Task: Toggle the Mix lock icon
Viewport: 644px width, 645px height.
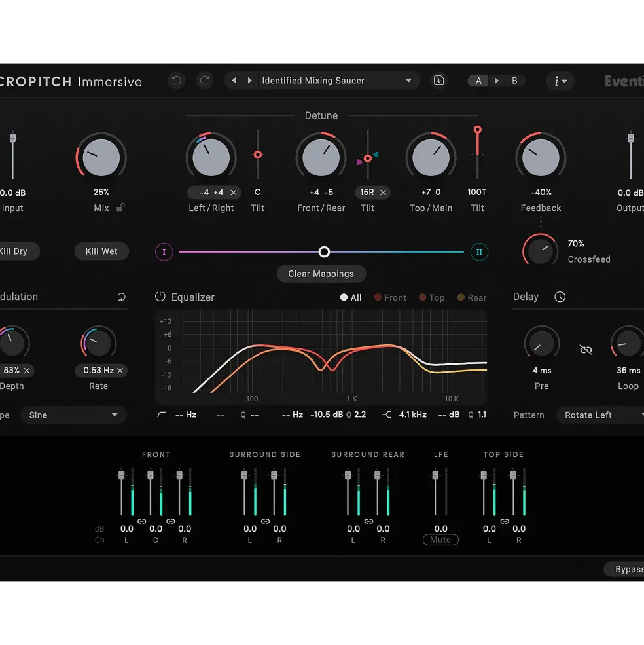Action: 120,208
